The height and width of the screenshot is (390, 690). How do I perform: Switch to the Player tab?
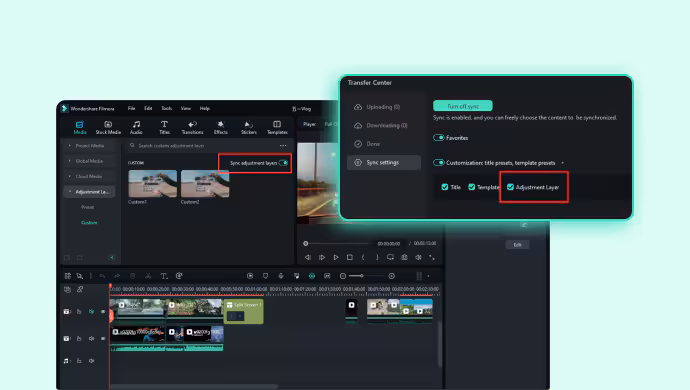(309, 124)
